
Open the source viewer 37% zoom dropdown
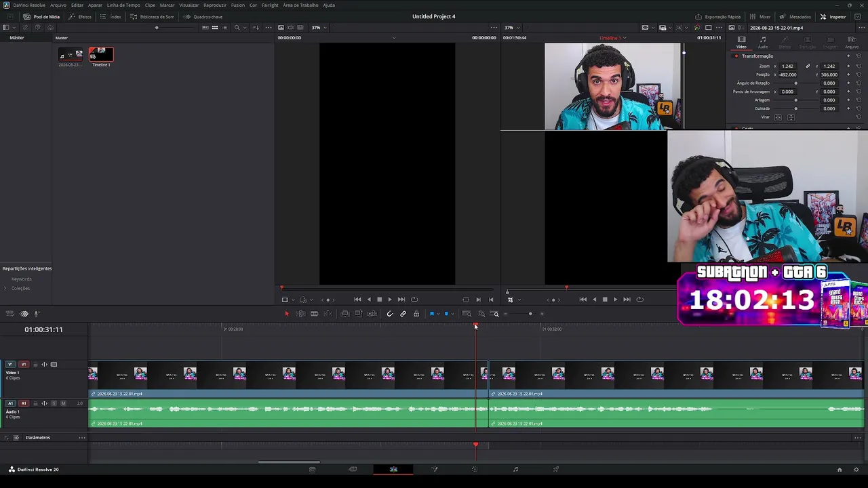click(x=319, y=28)
